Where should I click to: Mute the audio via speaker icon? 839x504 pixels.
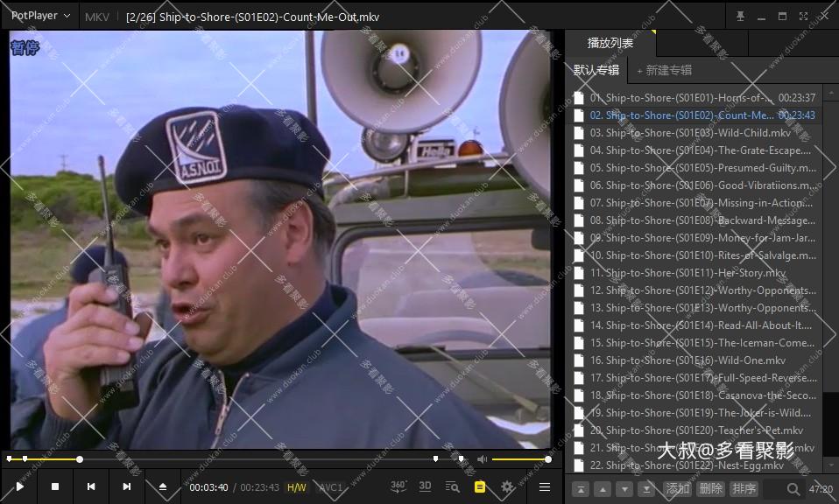483,459
